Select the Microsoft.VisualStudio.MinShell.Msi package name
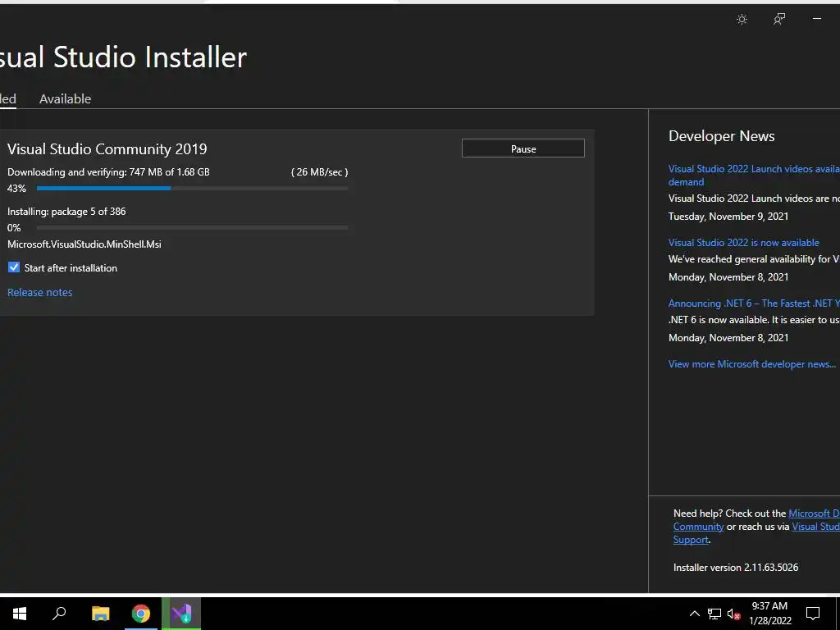This screenshot has height=630, width=840. click(84, 244)
